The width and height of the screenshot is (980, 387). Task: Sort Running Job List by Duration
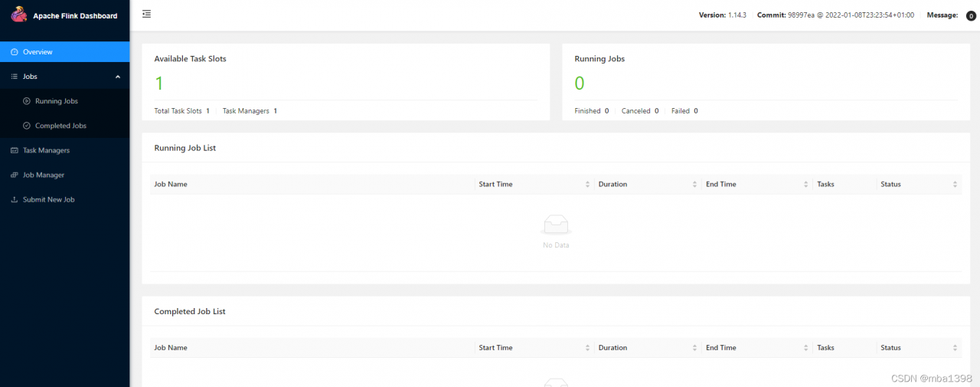(695, 184)
